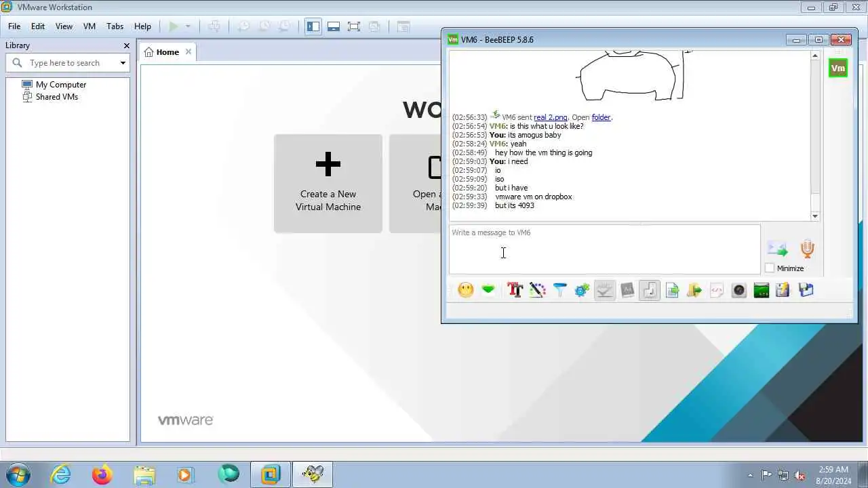The image size is (868, 488).
Task: Open the View menu in VMware
Action: point(64,26)
